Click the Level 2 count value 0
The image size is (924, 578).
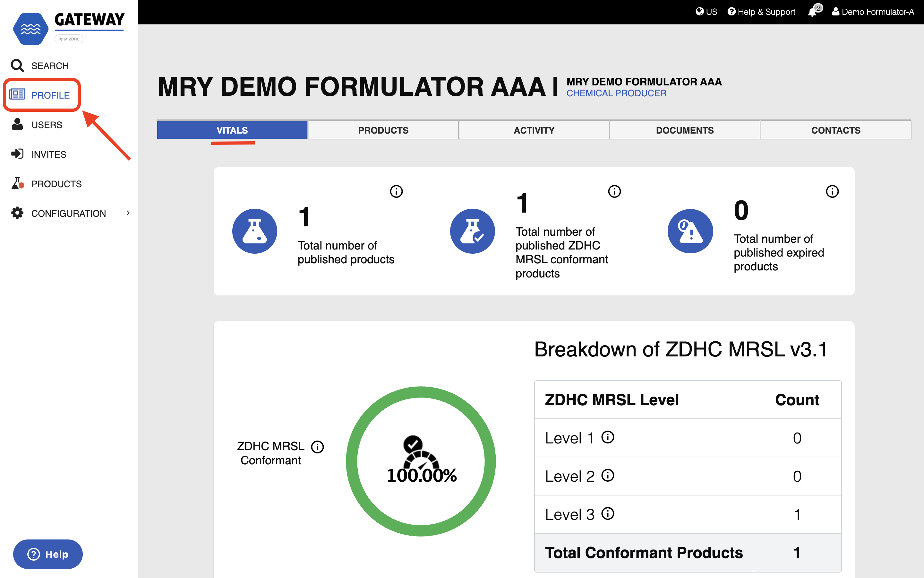point(797,476)
